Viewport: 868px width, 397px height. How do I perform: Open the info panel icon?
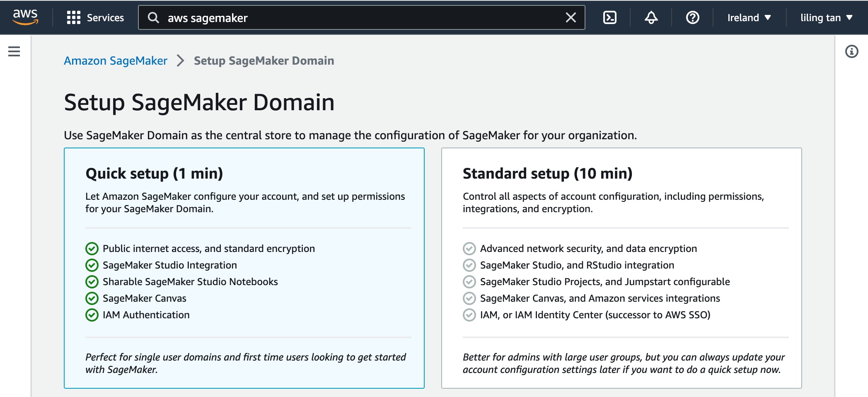(851, 51)
